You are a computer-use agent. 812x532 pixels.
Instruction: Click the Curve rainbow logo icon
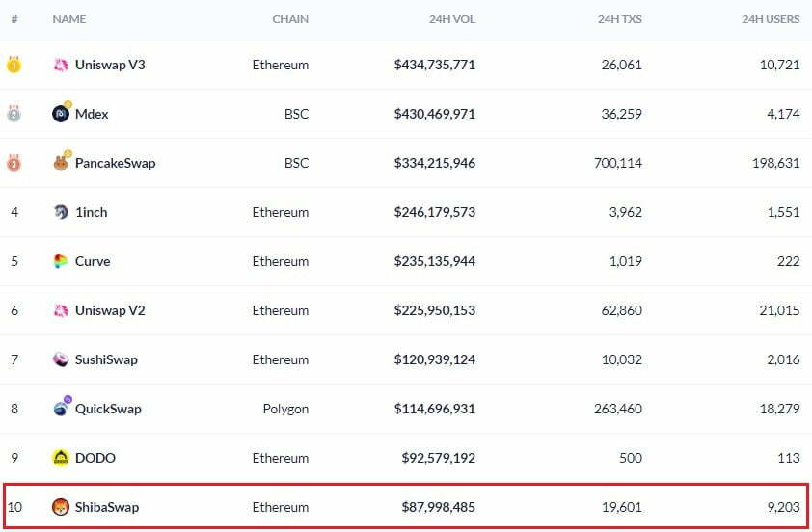click(60, 261)
